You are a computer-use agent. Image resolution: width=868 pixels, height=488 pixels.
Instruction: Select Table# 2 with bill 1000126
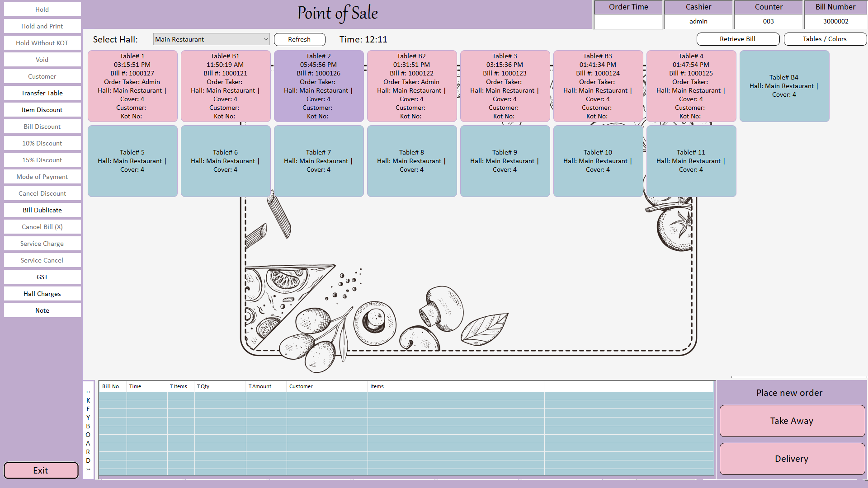(319, 86)
